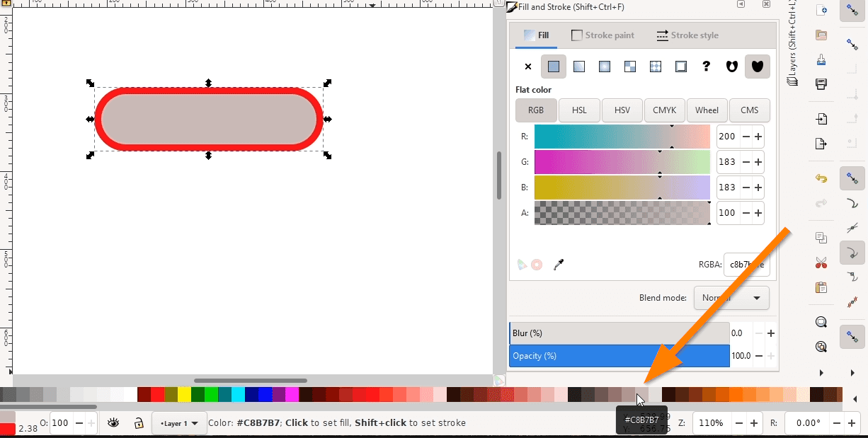Toggle layer visibility in the status bar
Viewport: 868px width, 438px height.
113,422
